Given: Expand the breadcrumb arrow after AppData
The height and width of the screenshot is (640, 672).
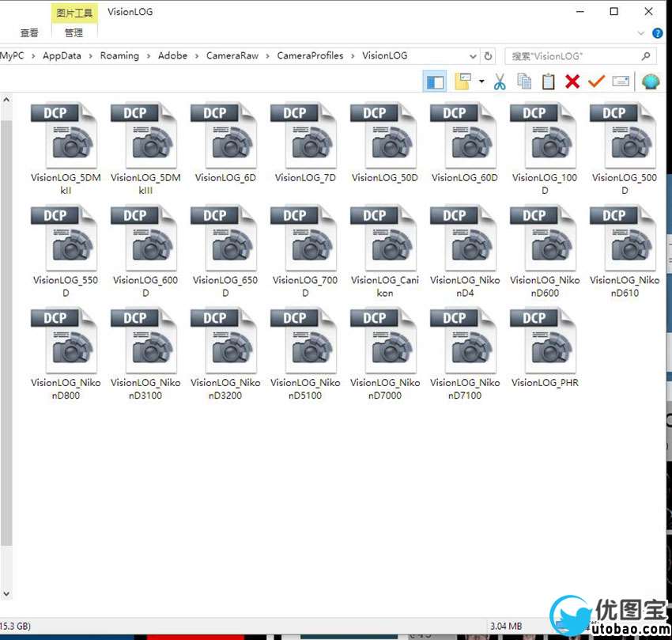Looking at the screenshot, I should point(90,56).
